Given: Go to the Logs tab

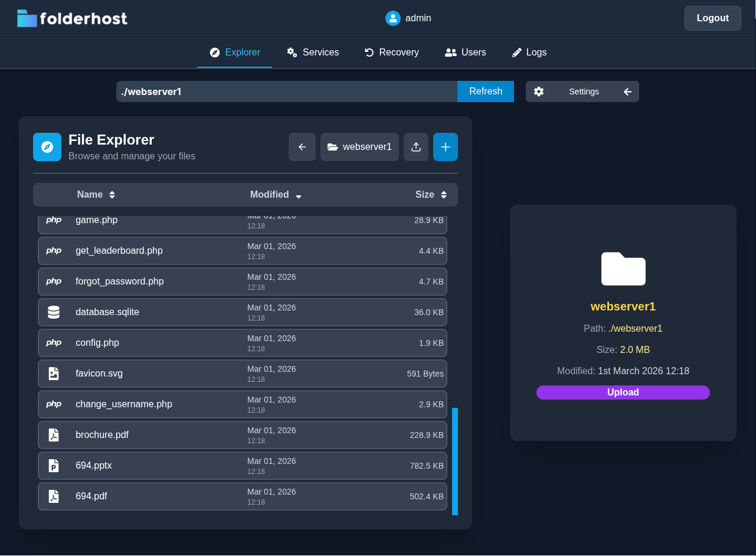Looking at the screenshot, I should pyautogui.click(x=529, y=53).
